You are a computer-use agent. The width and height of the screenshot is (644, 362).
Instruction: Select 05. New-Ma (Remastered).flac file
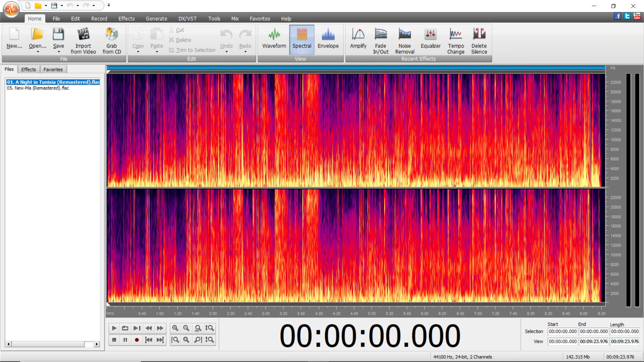coord(38,88)
